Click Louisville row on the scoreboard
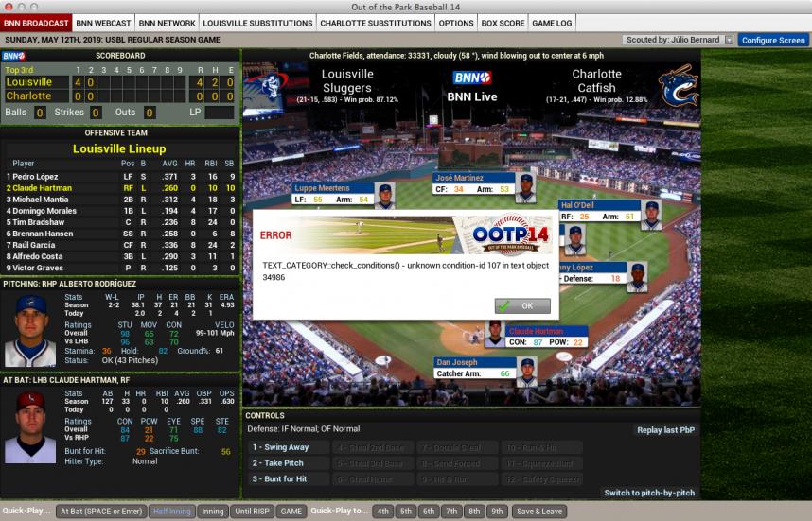Image resolution: width=812 pixels, height=521 pixels. click(119, 82)
